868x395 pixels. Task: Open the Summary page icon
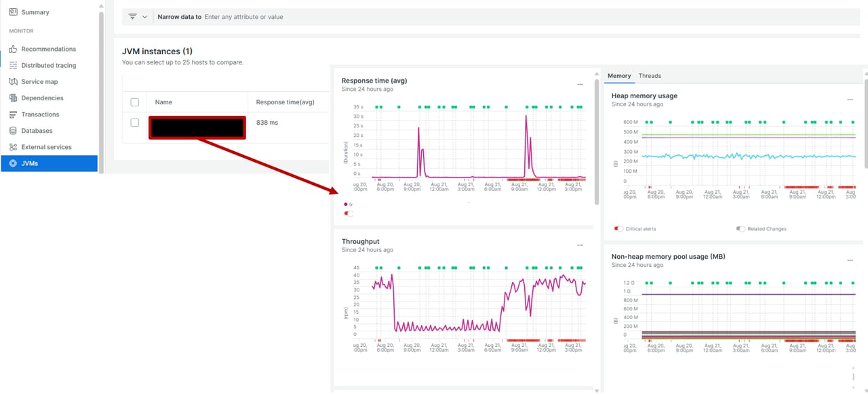pyautogui.click(x=13, y=12)
